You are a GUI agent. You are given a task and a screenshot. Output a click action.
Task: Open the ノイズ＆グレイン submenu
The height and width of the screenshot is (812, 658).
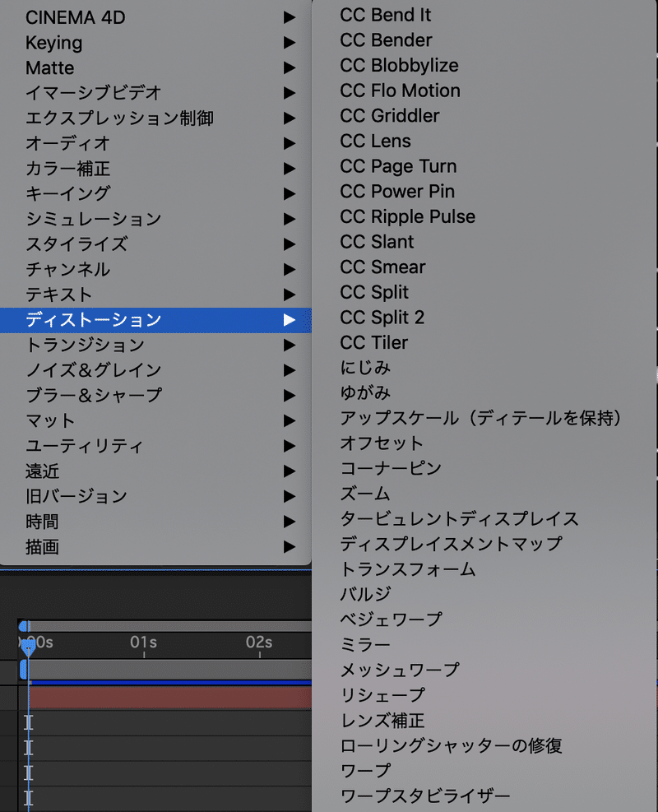155,370
